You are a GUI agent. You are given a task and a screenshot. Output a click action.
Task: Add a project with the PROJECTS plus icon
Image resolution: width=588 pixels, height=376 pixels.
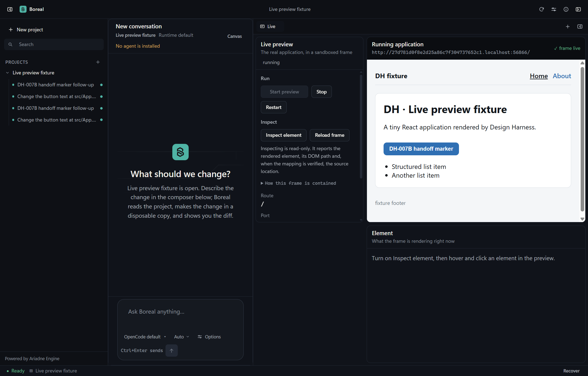(x=98, y=62)
